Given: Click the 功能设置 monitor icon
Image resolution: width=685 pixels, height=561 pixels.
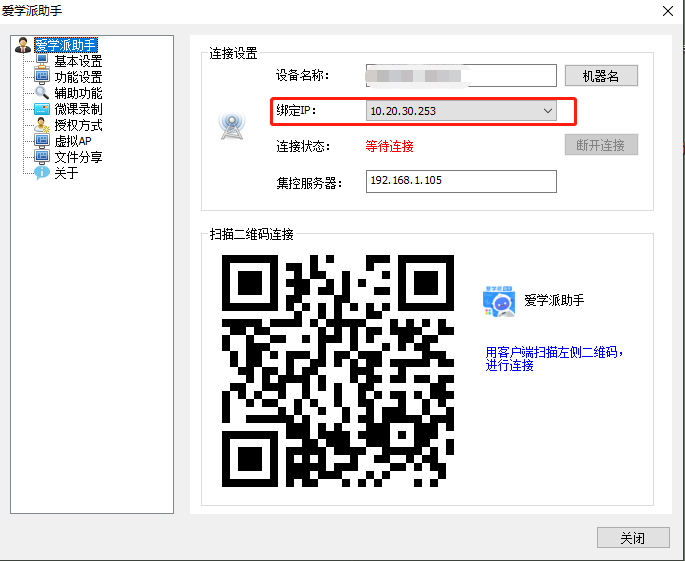Looking at the screenshot, I should click(x=42, y=77).
